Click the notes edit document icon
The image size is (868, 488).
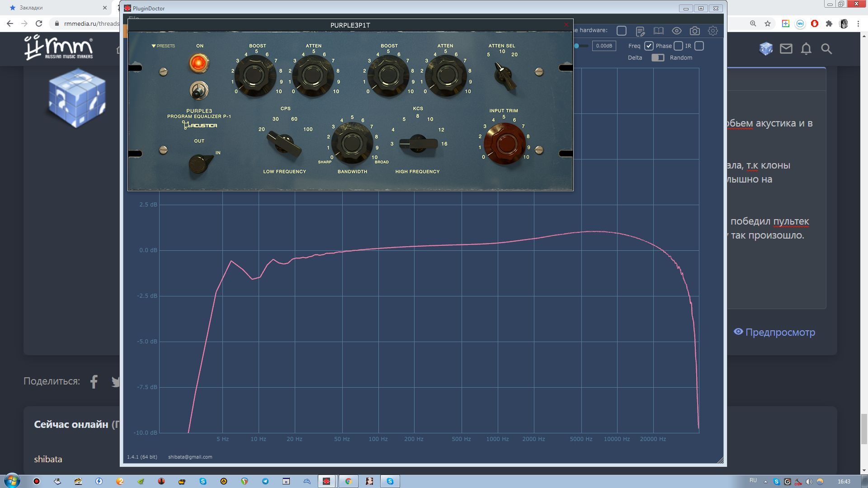[x=640, y=31]
